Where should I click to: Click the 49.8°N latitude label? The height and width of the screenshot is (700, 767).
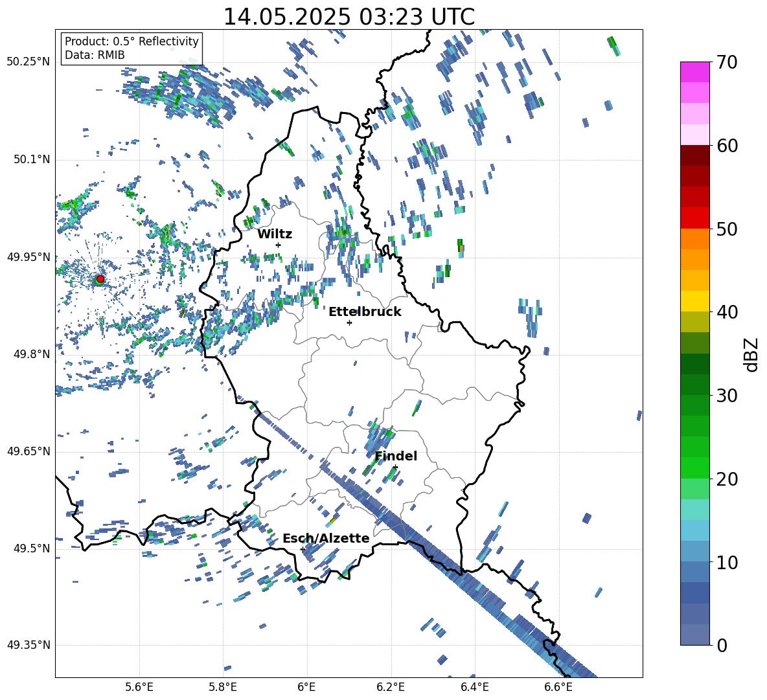pyautogui.click(x=32, y=354)
